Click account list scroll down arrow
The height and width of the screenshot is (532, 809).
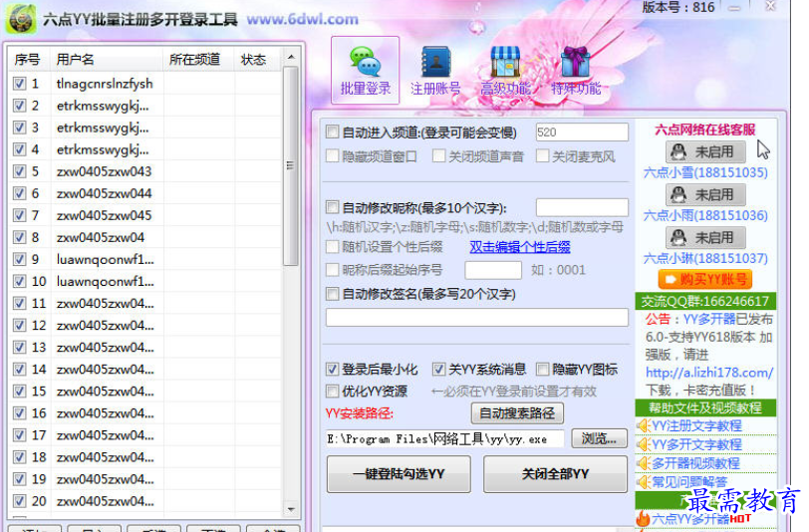click(291, 509)
